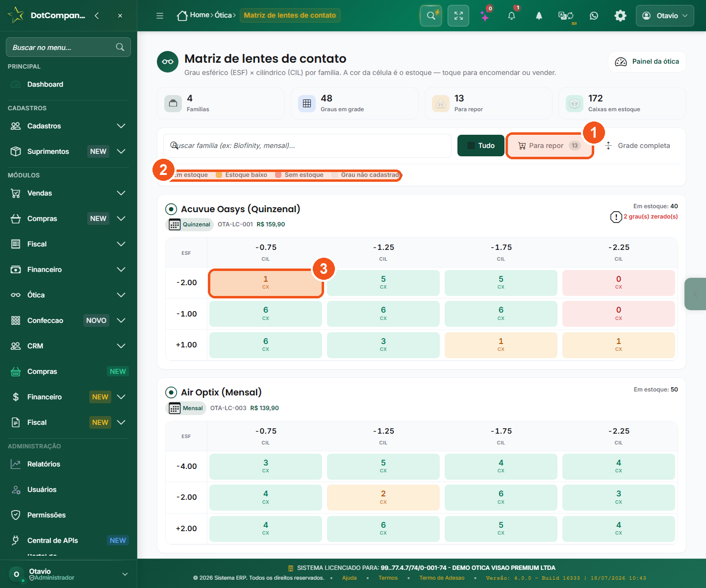The image size is (706, 588).
Task: Expand the Vendas menu chevron
Action: coord(121,193)
